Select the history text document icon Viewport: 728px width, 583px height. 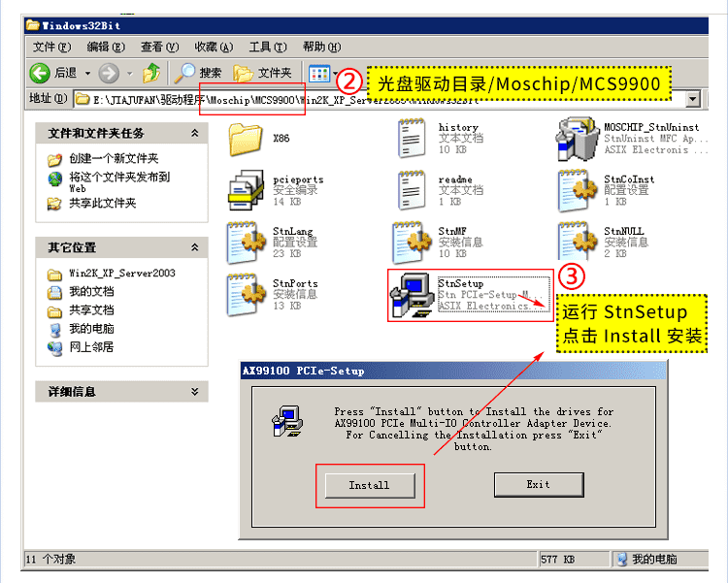[x=412, y=138]
